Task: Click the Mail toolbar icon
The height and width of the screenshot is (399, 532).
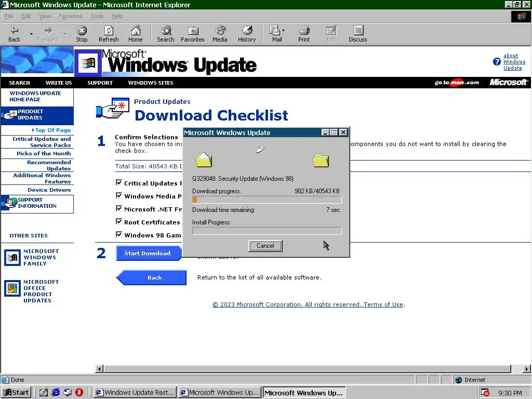Action: [x=274, y=31]
